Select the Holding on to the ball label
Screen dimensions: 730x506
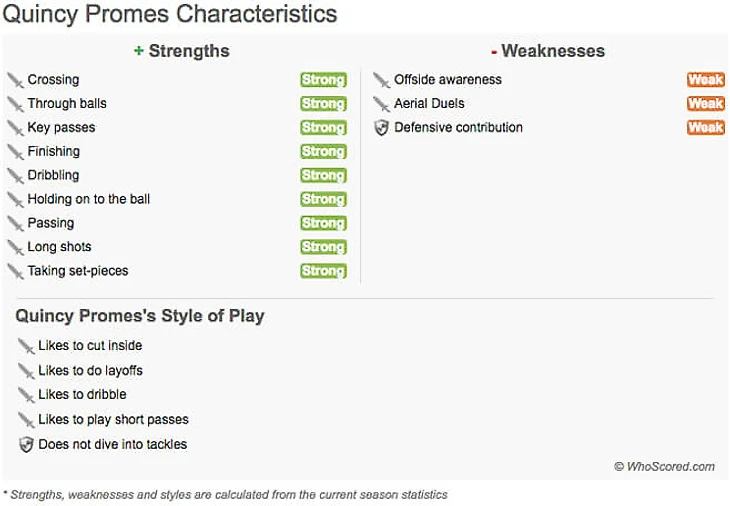pyautogui.click(x=89, y=199)
